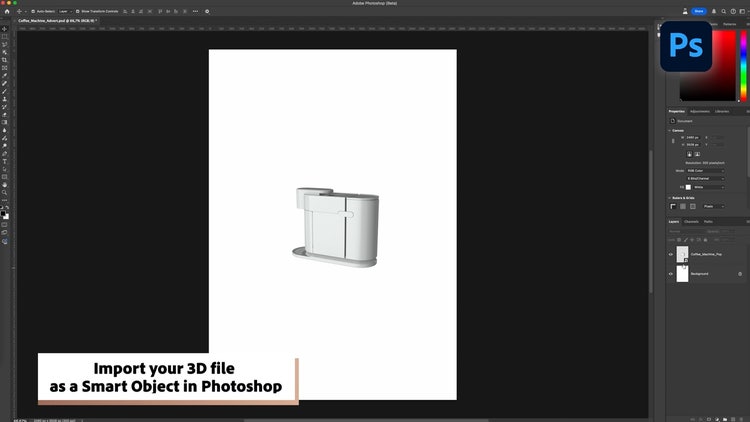Viewport: 750px width, 422px height.
Task: Select the Rectangle shape tool
Action: point(5,177)
